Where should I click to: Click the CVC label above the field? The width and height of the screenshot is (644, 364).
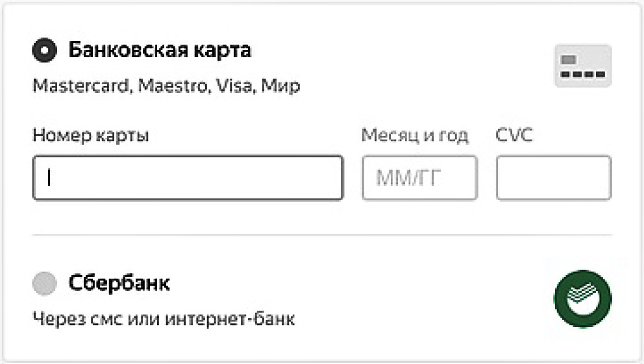514,136
